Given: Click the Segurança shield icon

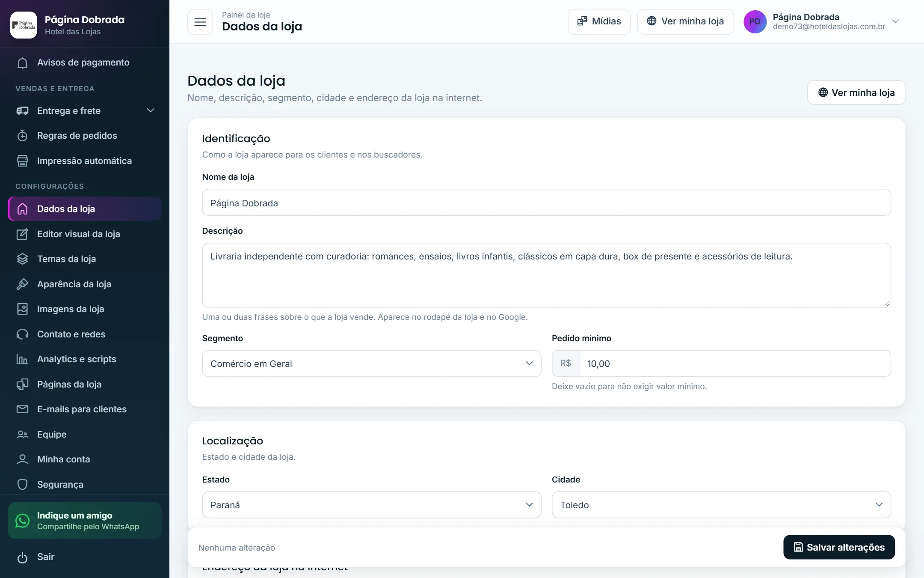Looking at the screenshot, I should pyautogui.click(x=22, y=485).
